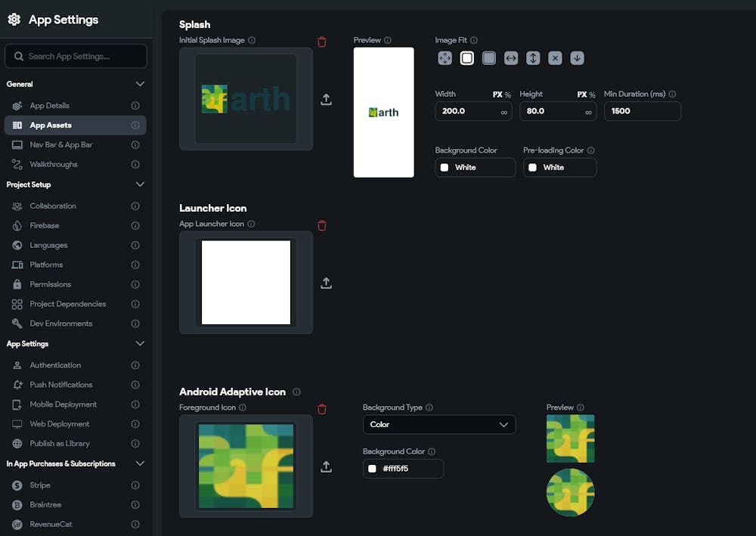Click info icon beside Foreground Icon label
Viewport: 756px width, 536px height.
pos(243,407)
